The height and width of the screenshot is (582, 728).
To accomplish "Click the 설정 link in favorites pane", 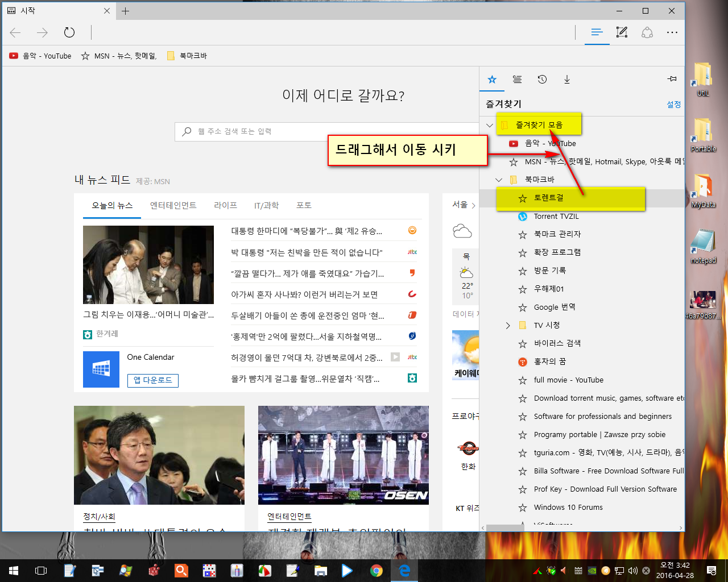I will (674, 105).
